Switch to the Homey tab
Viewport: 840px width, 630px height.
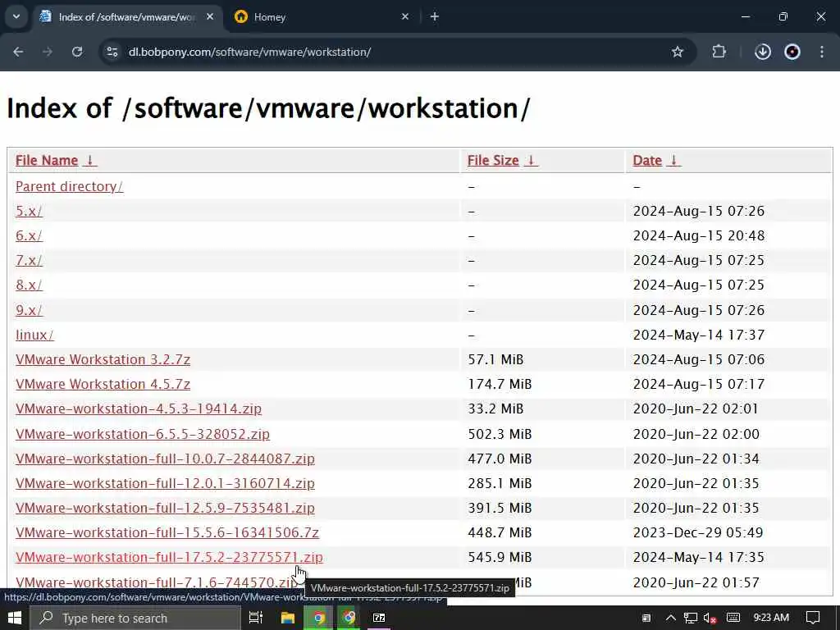click(322, 16)
